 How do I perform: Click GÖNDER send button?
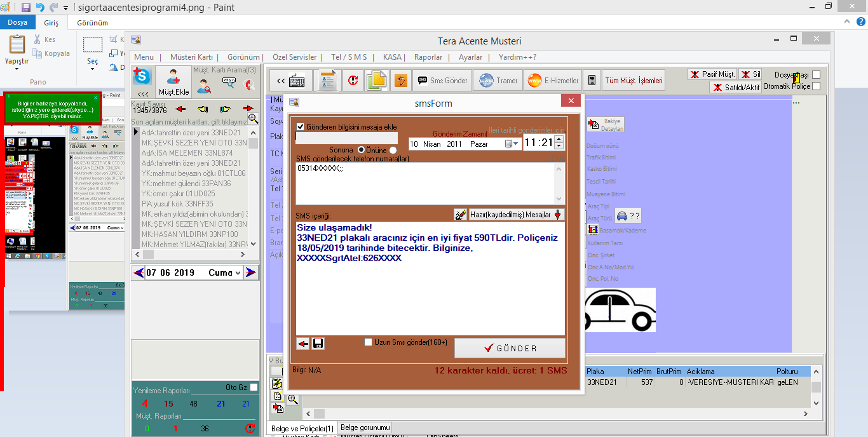[x=510, y=348]
